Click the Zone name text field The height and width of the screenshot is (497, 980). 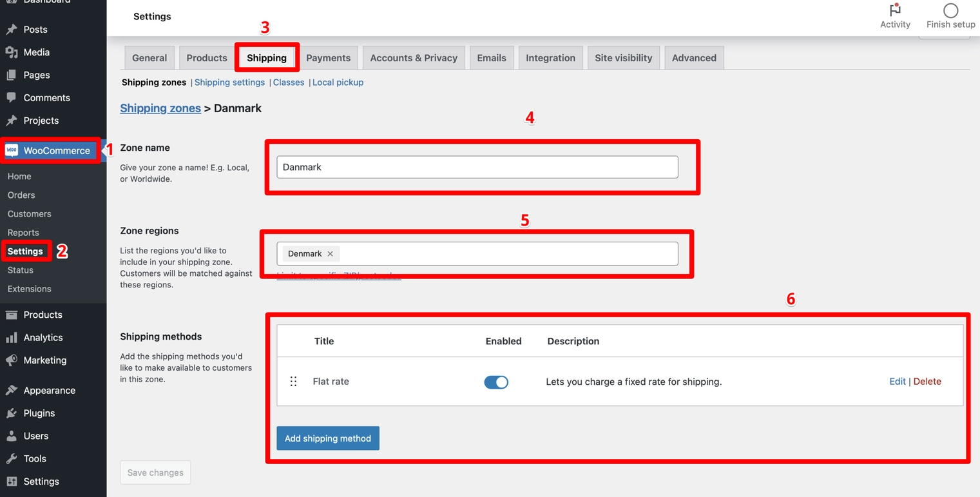point(477,167)
